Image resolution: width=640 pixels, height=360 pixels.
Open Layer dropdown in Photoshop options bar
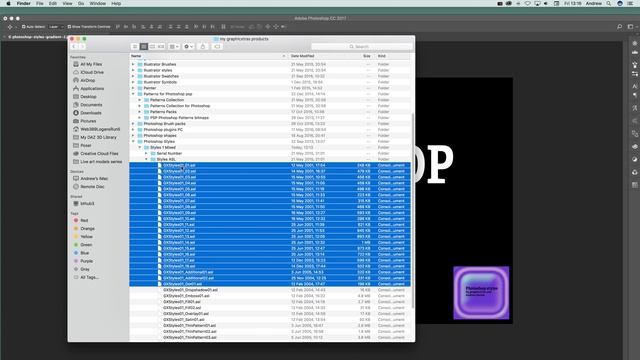pos(56,27)
